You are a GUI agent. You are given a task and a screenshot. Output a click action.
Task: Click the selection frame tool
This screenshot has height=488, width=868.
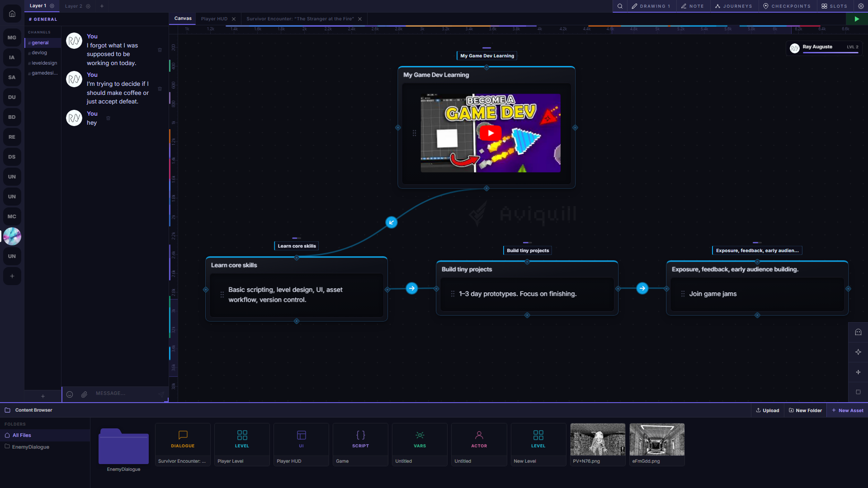(858, 392)
